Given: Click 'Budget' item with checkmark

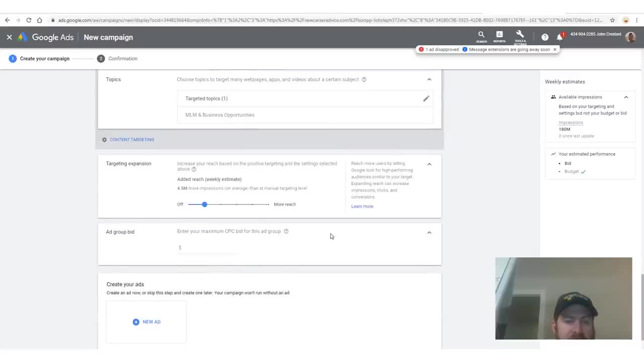Looking at the screenshot, I should pos(575,171).
